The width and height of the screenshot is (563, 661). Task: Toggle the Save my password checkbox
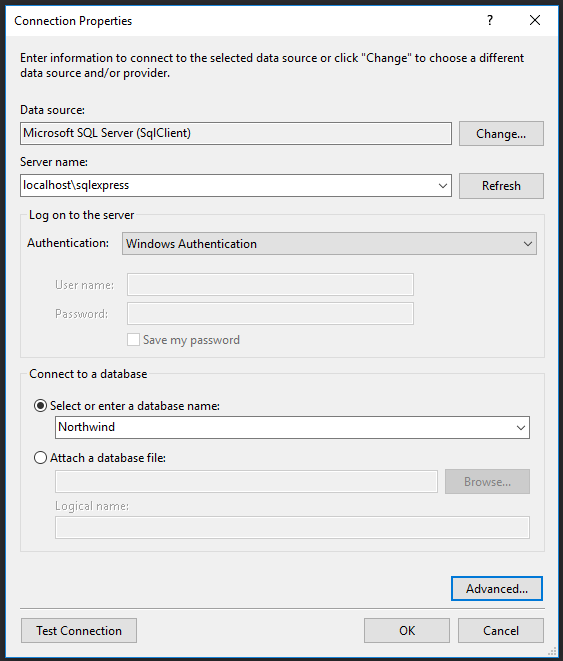(x=133, y=340)
